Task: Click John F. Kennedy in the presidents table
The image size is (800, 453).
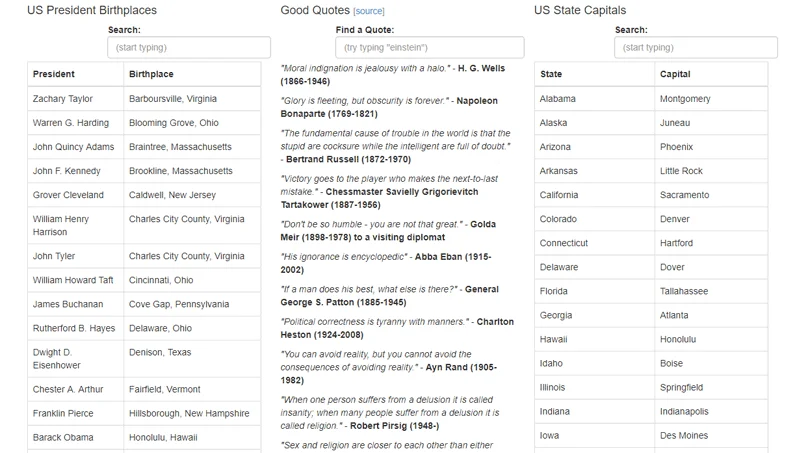Action: tap(67, 171)
